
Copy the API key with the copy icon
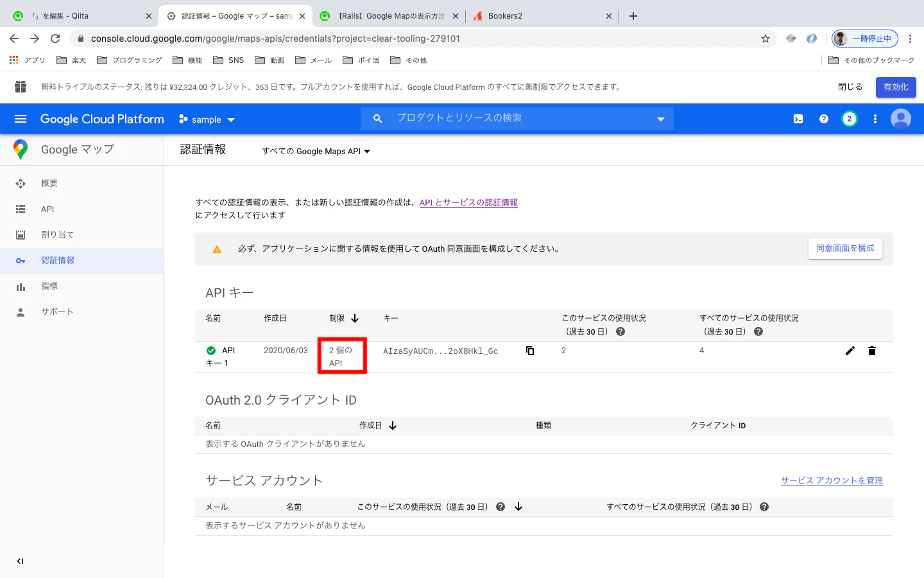pos(530,351)
